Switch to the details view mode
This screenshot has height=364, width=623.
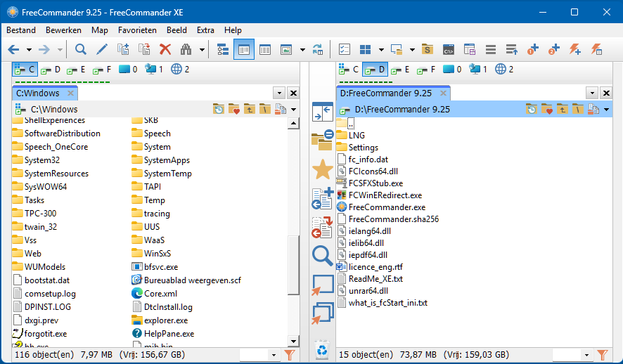pos(265,50)
